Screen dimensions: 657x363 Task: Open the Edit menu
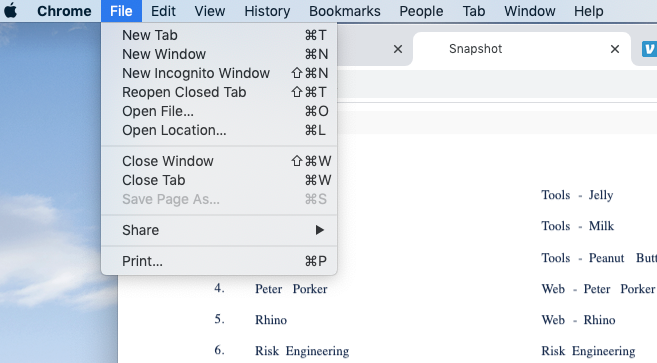tap(163, 11)
